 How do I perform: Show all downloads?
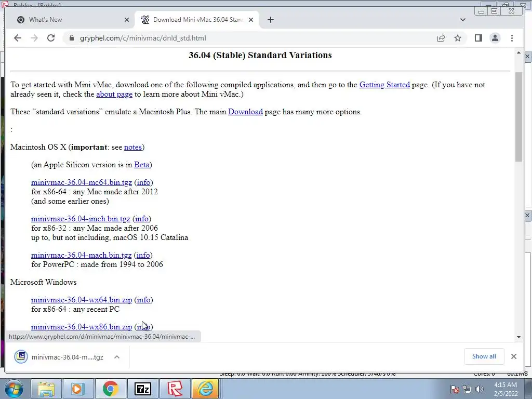pyautogui.click(x=484, y=356)
